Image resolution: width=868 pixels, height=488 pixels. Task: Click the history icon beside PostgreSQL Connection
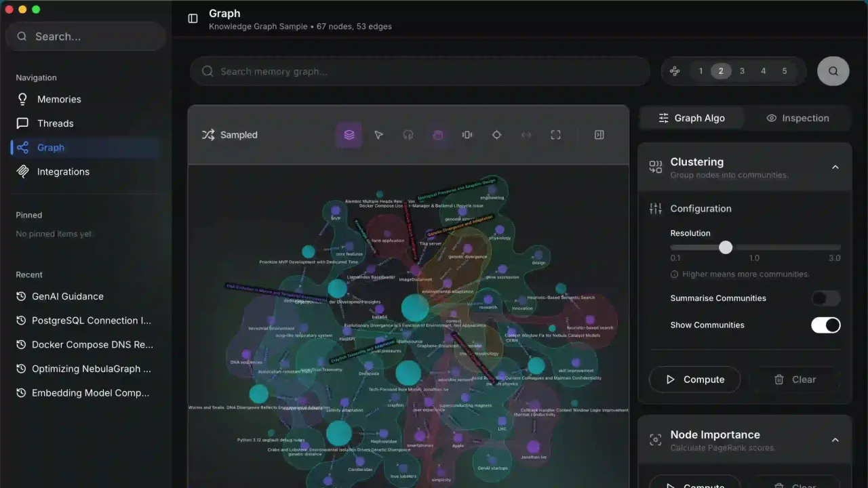point(21,321)
